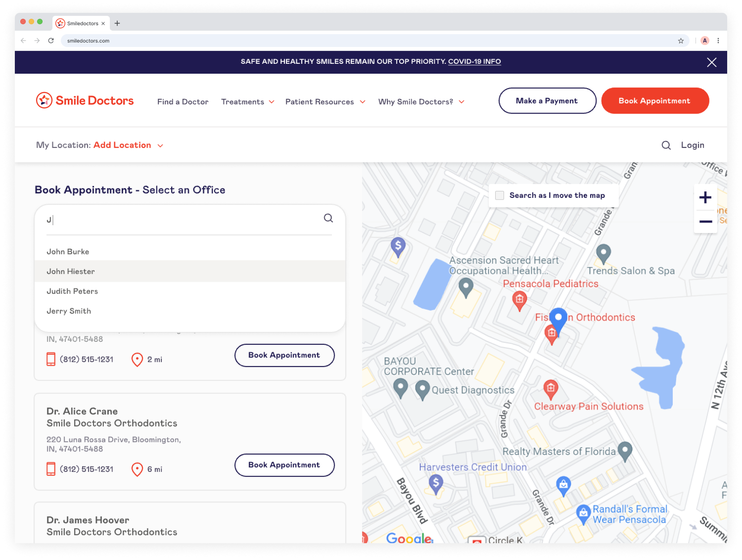742x560 pixels.
Task: Click the Clearway Pain Solutions map marker
Action: coord(551,390)
